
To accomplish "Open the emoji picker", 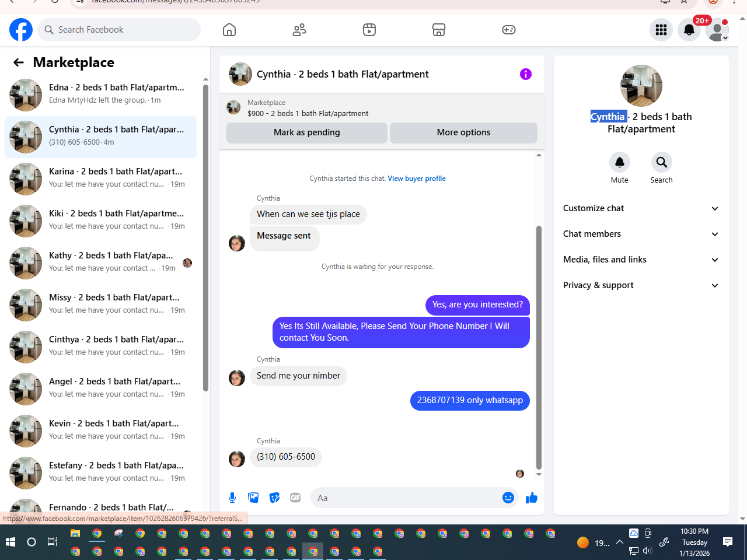I will pos(508,498).
